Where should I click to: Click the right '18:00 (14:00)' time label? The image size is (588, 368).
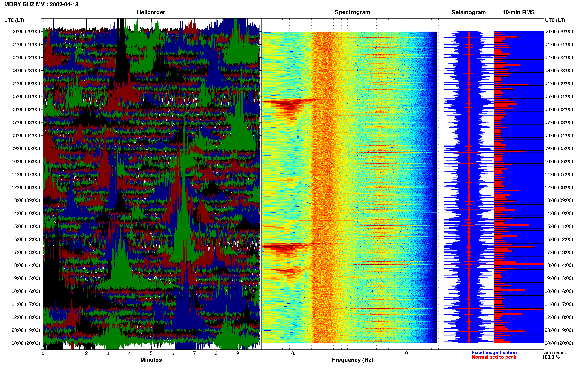pyautogui.click(x=559, y=265)
